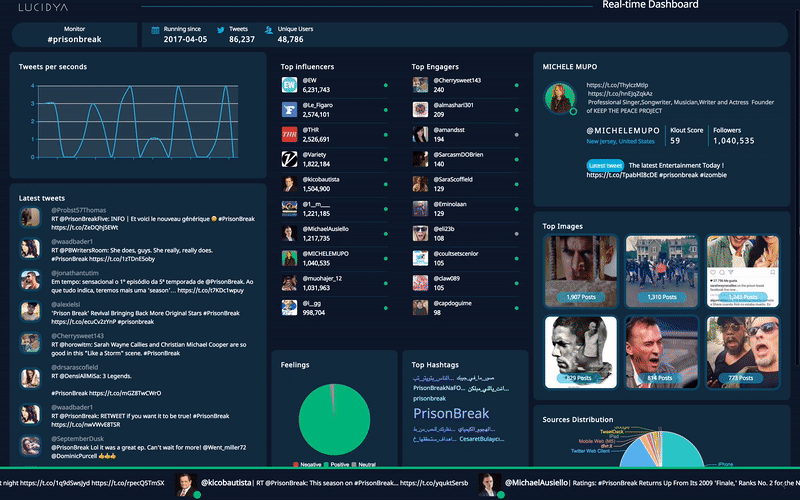Open @SaraScoffield engager avatar
Image resolution: width=800 pixels, height=500 pixels.
tap(420, 184)
